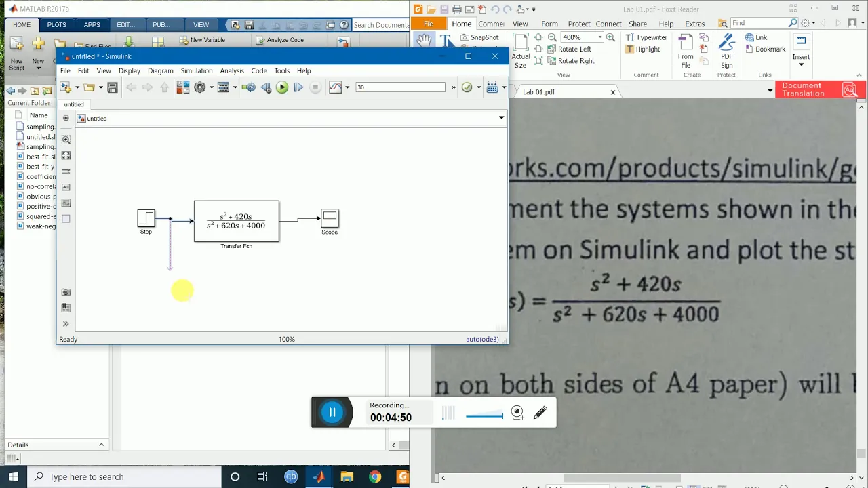868x488 pixels.
Task: Open Foxit Reader Protect ribbon tab
Action: (x=579, y=24)
